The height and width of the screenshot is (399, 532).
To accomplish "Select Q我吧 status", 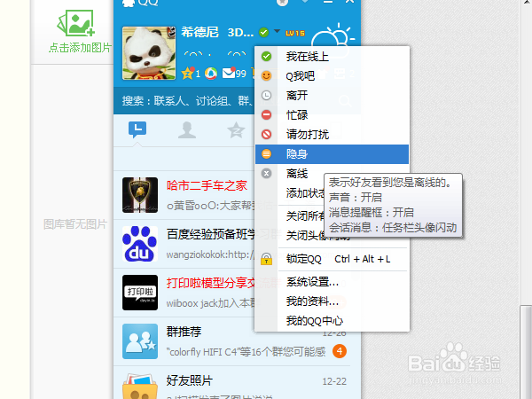I will [332, 75].
